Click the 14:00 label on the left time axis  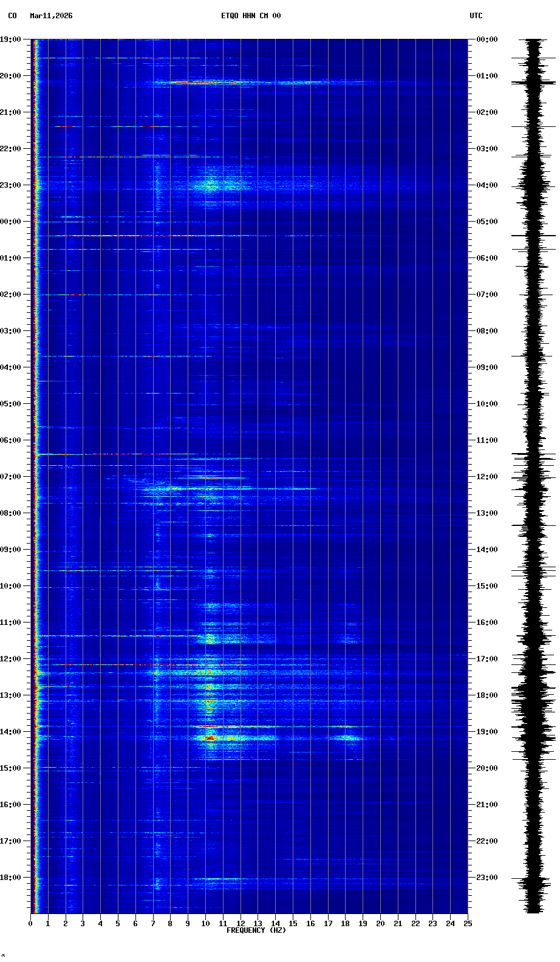click(10, 732)
